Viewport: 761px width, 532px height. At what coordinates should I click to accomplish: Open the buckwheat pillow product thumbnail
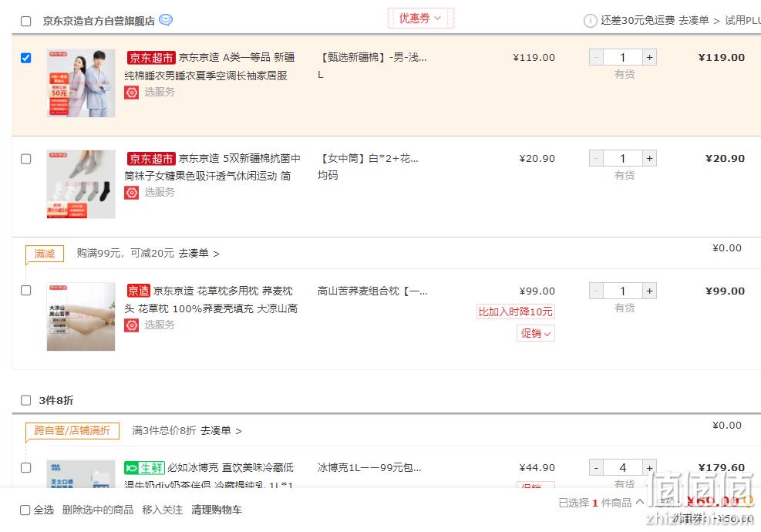point(81,316)
